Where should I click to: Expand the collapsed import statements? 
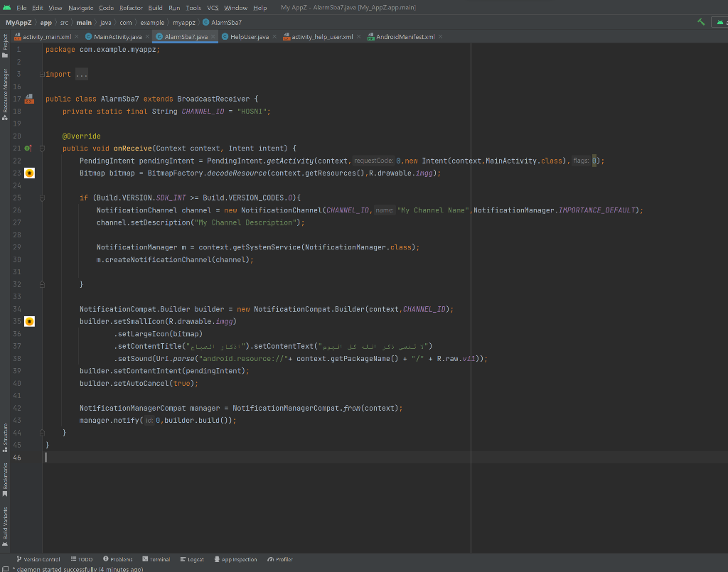(x=80, y=74)
